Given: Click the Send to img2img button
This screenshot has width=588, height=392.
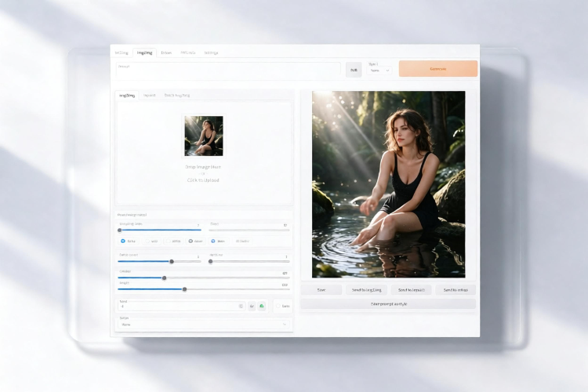Looking at the screenshot, I should [x=366, y=290].
